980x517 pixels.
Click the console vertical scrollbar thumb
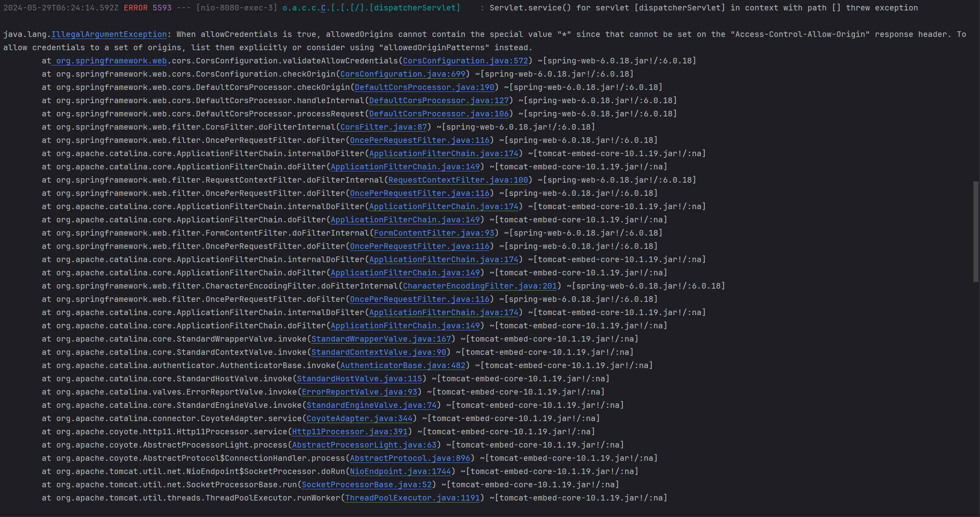point(976,232)
